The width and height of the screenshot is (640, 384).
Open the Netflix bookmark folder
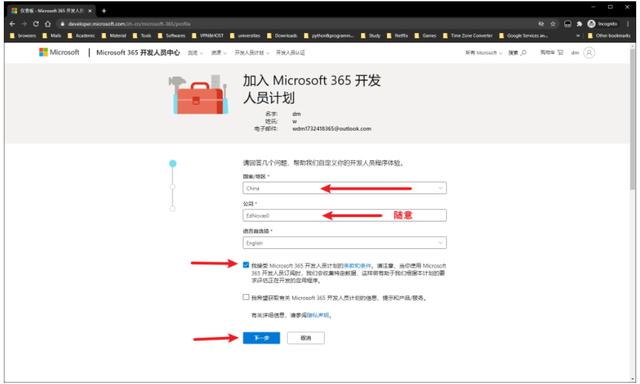coord(397,36)
